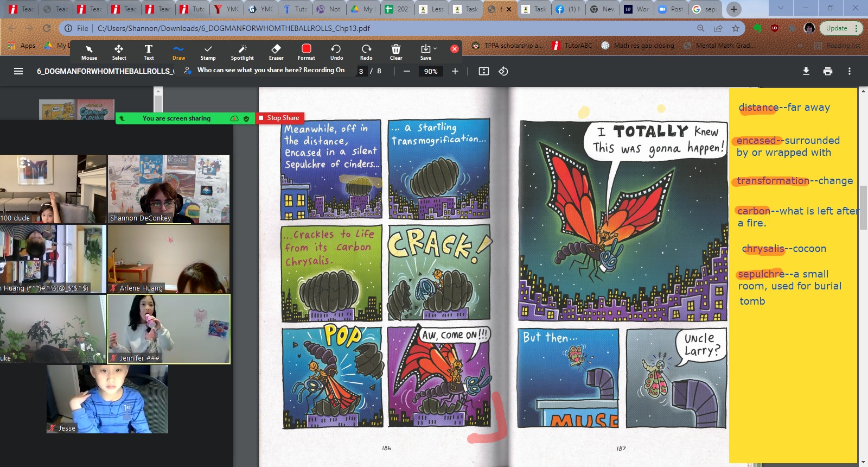Open the tab search dropdown

tap(781, 8)
